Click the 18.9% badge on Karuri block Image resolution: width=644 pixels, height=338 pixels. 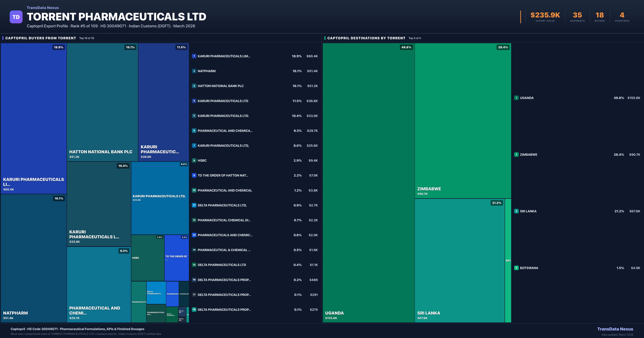pos(58,47)
